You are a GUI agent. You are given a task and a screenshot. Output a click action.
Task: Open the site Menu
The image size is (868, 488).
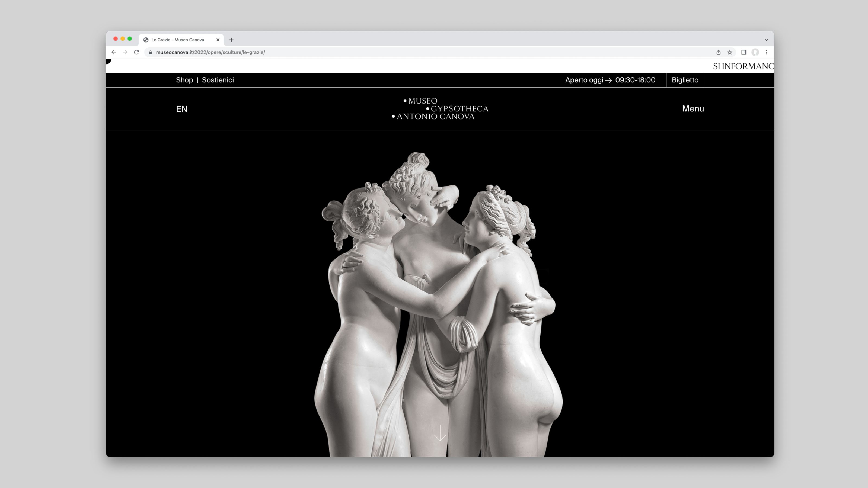pyautogui.click(x=693, y=109)
